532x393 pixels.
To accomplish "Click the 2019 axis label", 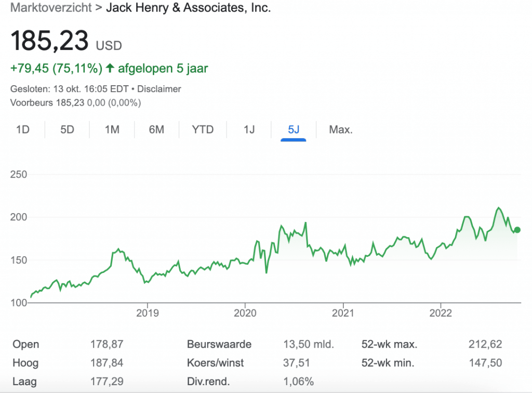I will [147, 313].
